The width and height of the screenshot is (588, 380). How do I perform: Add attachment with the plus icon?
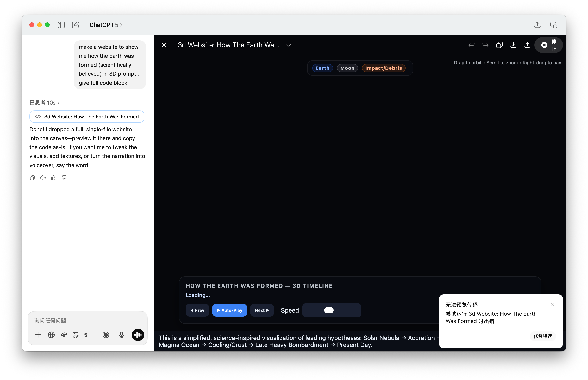click(38, 335)
